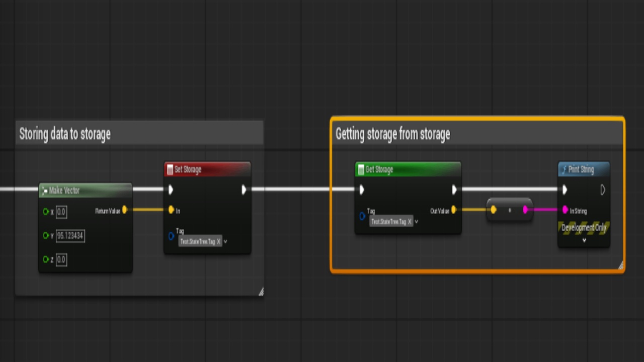Viewport: 644px width, 362px height.
Task: Select the vector to string conversion node
Action: [x=510, y=210]
